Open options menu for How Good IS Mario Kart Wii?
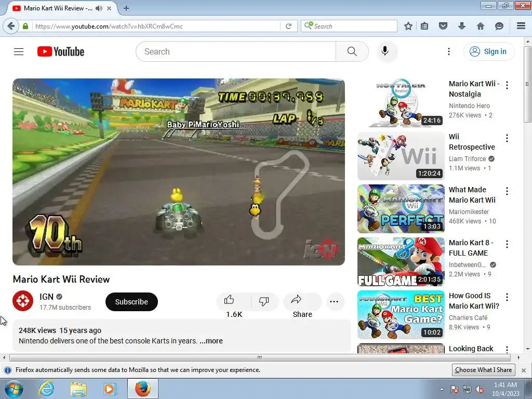Viewport: 532px width, 399px height. [507, 297]
